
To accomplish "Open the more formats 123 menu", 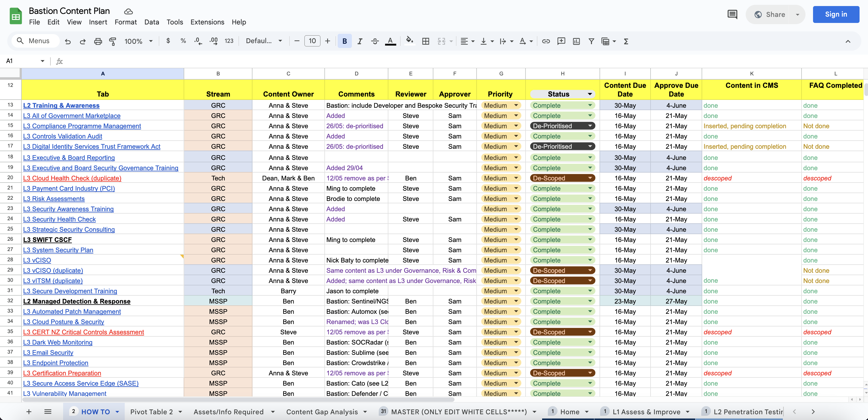I will coord(229,41).
